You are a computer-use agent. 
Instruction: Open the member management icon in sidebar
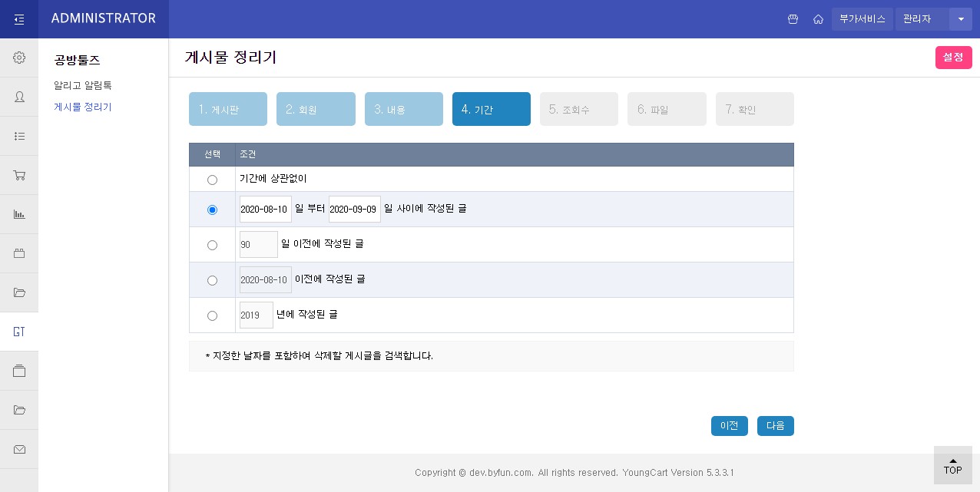tap(19, 97)
